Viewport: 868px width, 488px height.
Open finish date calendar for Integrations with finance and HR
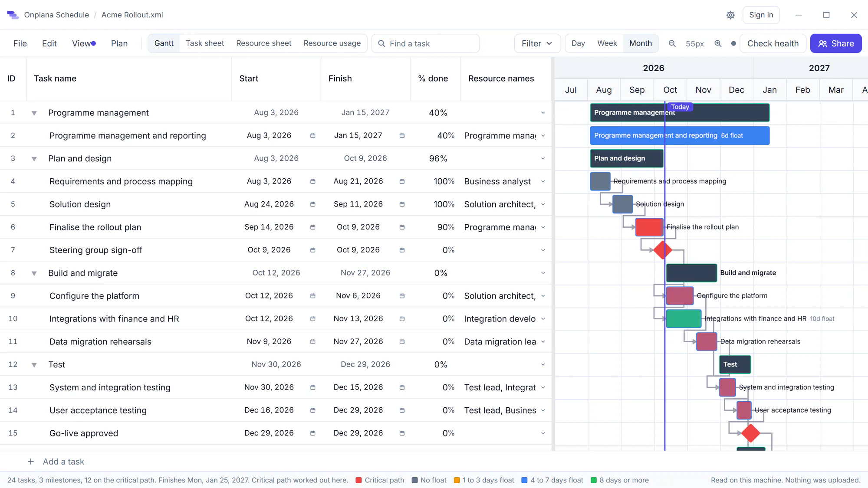(402, 319)
